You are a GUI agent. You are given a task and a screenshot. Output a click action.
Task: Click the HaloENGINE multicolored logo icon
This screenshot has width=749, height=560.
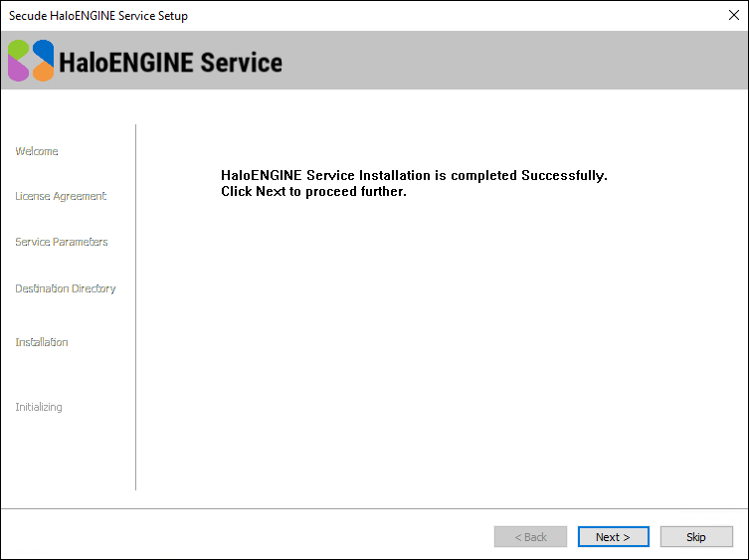click(31, 61)
